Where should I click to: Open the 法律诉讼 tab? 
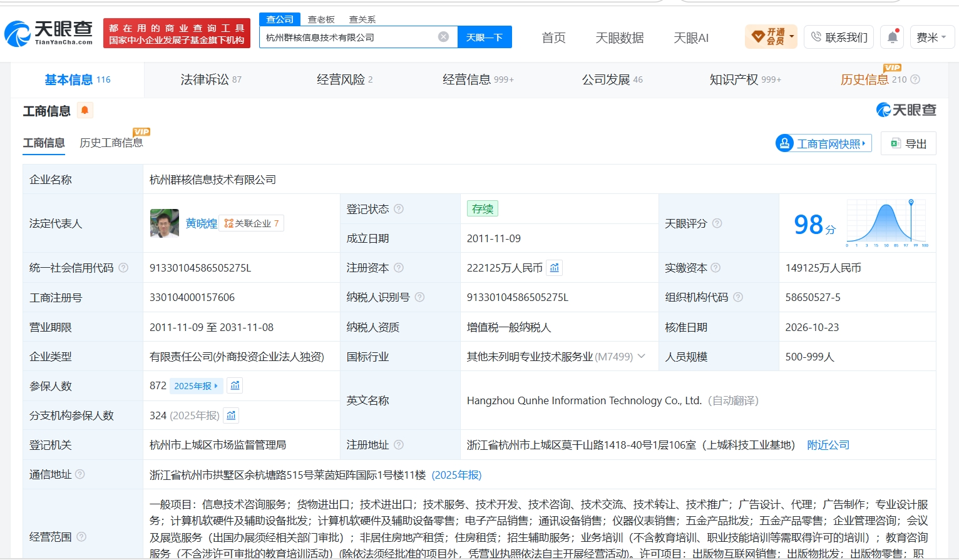(x=211, y=79)
